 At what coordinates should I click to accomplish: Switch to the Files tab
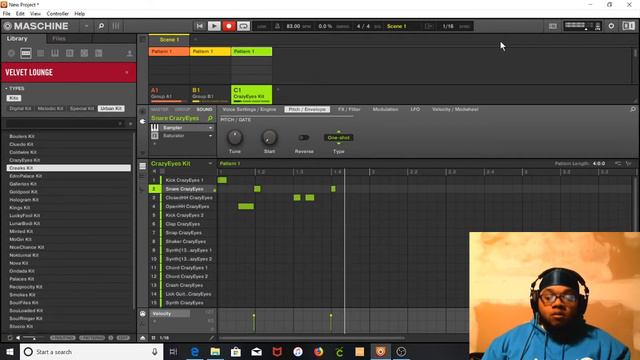[59, 38]
